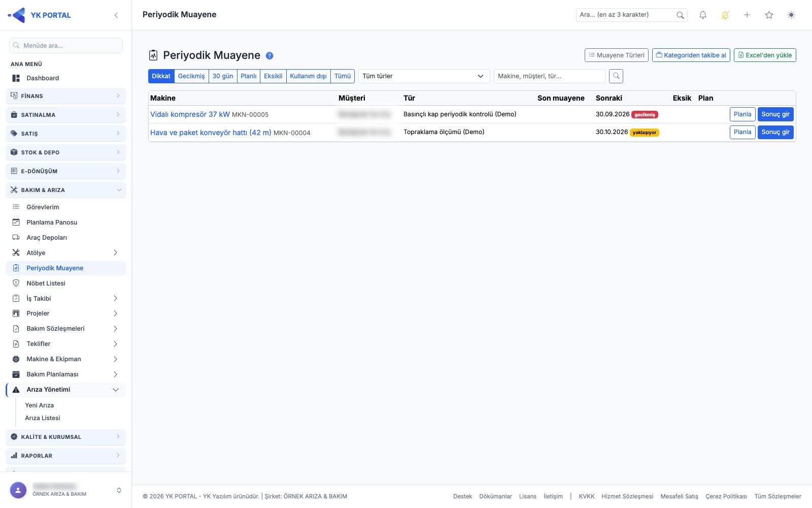Expand Makine & Ekipman submenu
812x508 pixels.
click(x=66, y=359)
